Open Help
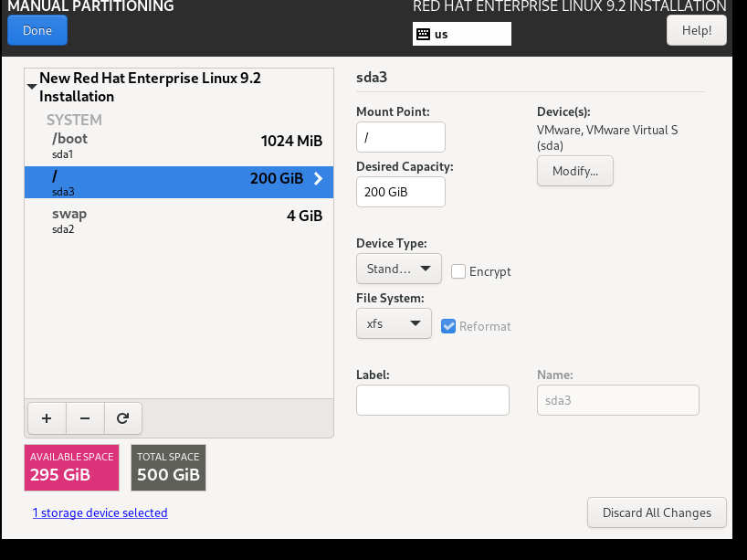 [697, 30]
